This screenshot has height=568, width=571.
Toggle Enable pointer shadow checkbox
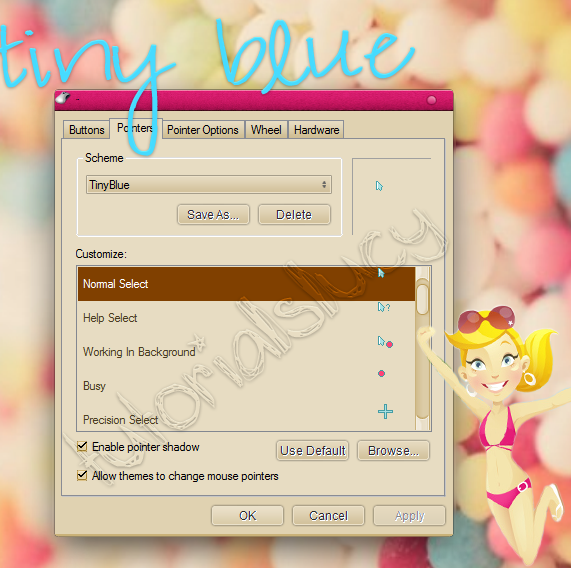coord(82,446)
